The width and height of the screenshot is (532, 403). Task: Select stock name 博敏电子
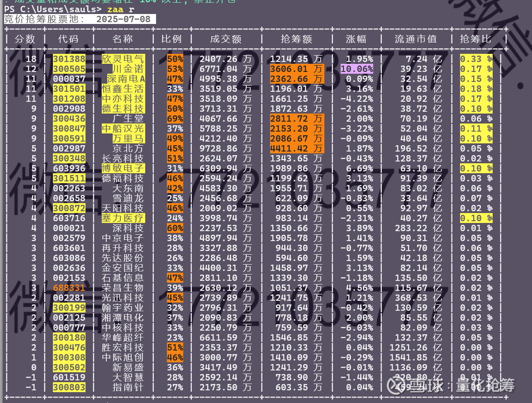coord(123,169)
